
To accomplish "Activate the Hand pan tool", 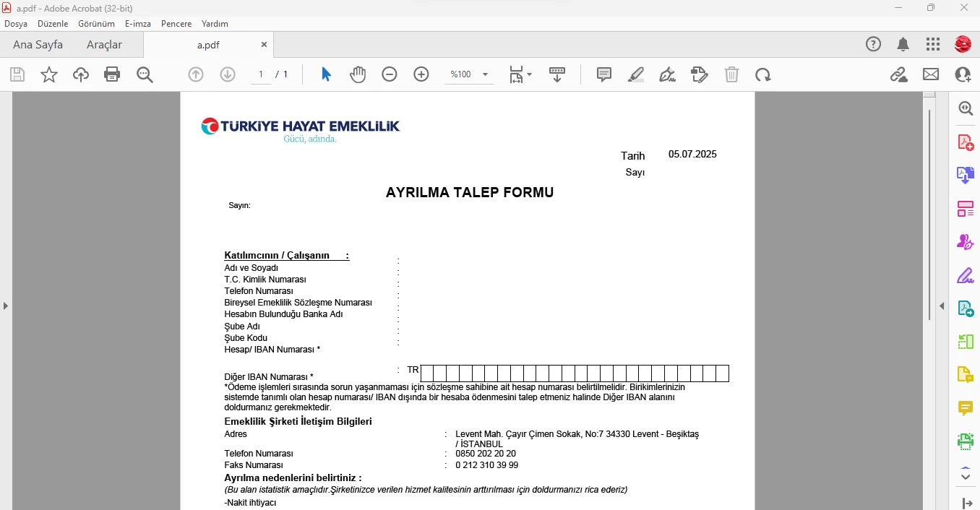I will pyautogui.click(x=358, y=74).
